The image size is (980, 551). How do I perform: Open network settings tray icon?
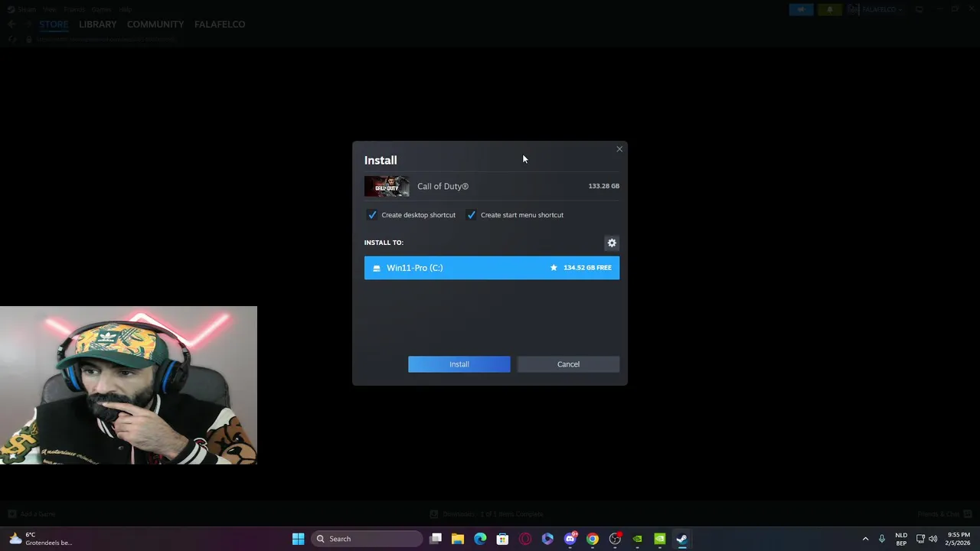coord(920,539)
